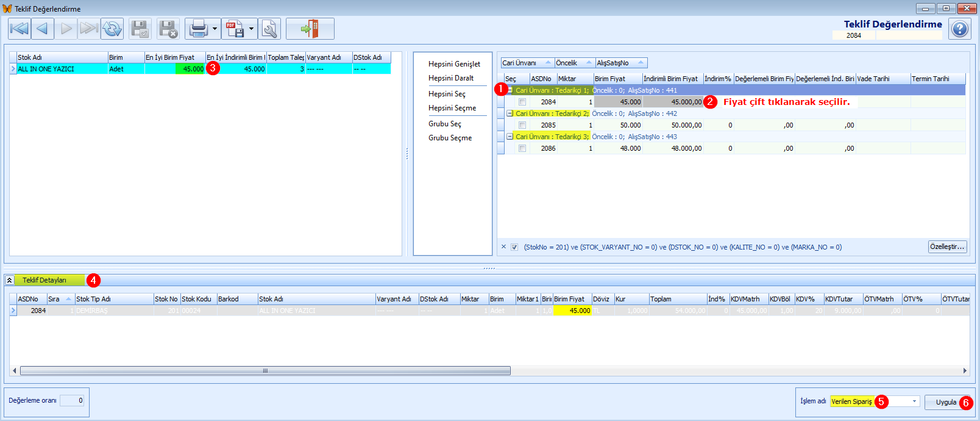Select Hepsini Genişlet menu option

[454, 64]
